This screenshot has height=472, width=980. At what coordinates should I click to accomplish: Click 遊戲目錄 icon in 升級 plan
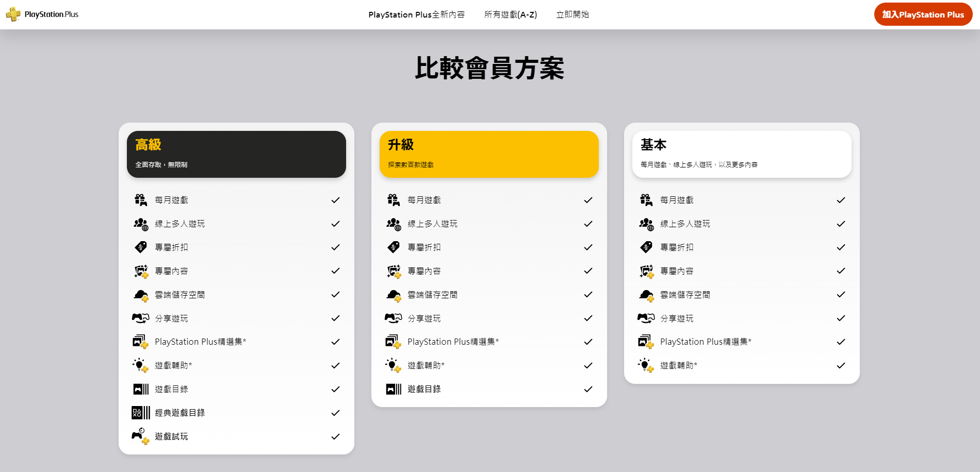(x=394, y=389)
